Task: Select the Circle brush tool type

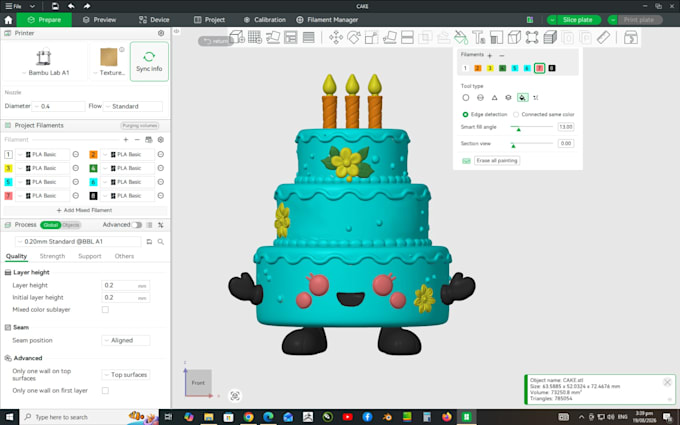Action: 466,98
